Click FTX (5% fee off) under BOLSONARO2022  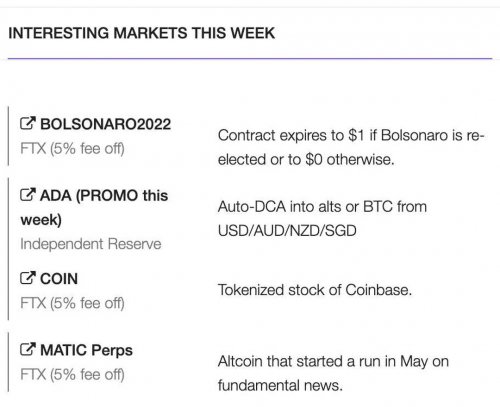[72, 149]
